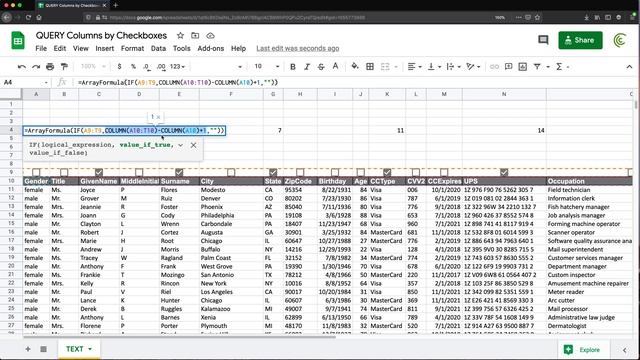Image resolution: width=640 pixels, height=360 pixels.
Task: Close the IF function help tooltip
Action: point(193,145)
